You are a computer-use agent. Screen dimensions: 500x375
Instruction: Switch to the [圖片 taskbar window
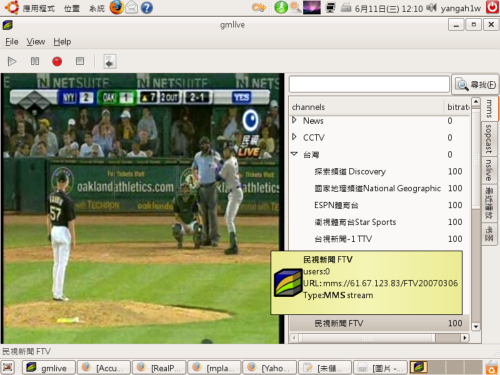coord(380,368)
